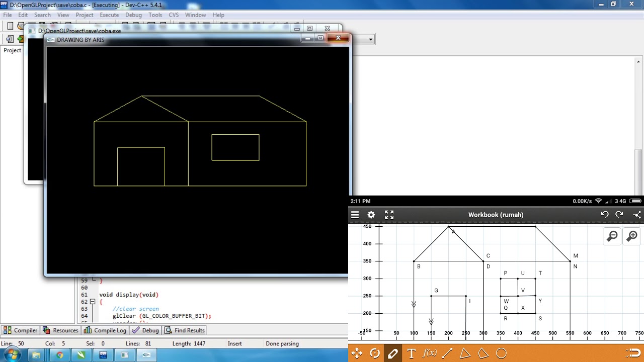Toggle the snap magnet tool
This screenshot has height=362, width=644.
(x=633, y=352)
